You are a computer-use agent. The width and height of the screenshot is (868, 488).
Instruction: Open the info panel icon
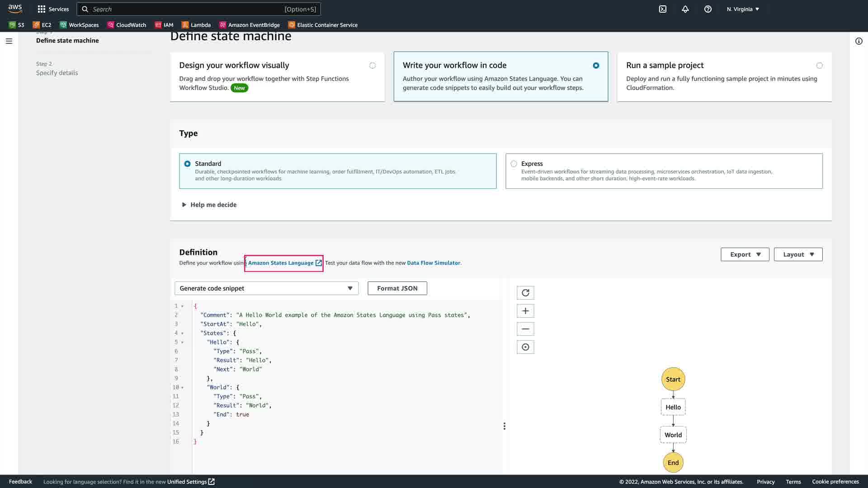coord(859,41)
